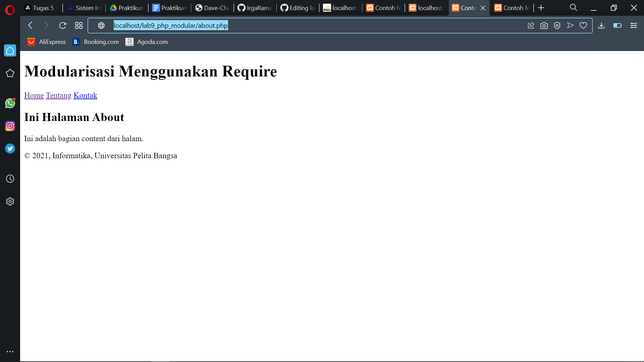Open the Instagram sidebar panel

tap(10, 126)
